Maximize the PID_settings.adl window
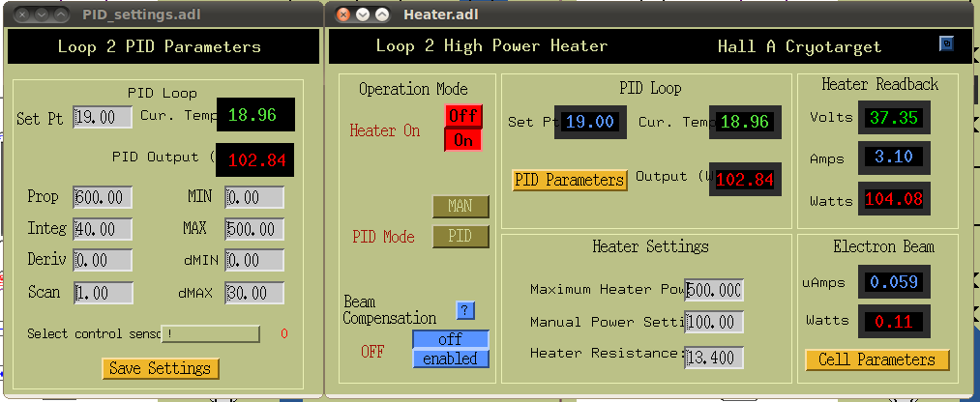The image size is (980, 402). pos(61,14)
